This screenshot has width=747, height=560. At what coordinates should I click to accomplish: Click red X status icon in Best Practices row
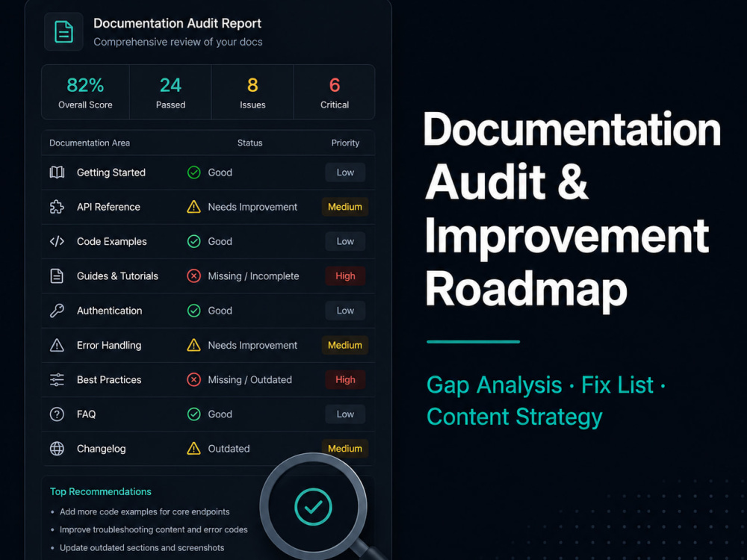(194, 379)
